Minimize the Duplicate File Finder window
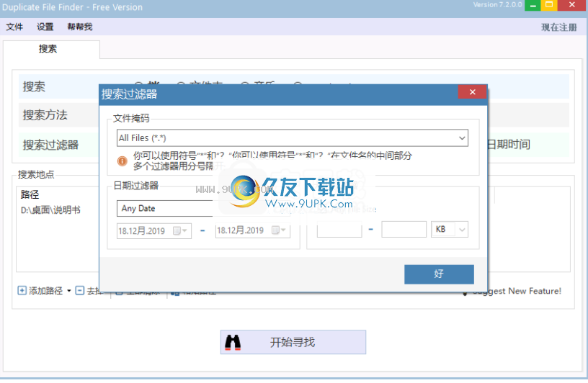The height and width of the screenshot is (383, 588). pos(533,5)
